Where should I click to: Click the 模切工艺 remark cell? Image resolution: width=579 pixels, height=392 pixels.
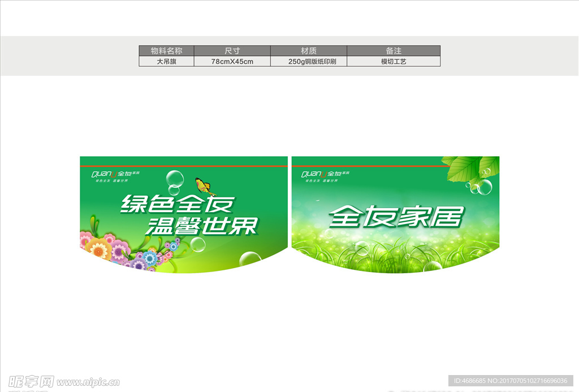[394, 61]
